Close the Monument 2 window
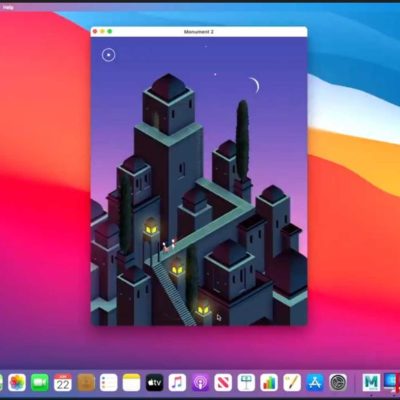The width and height of the screenshot is (400, 400). click(x=95, y=31)
